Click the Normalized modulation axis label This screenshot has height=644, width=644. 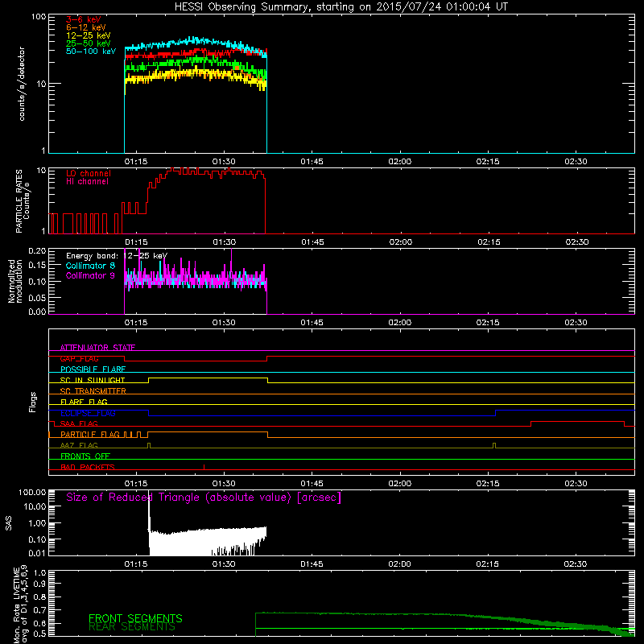pyautogui.click(x=14, y=281)
